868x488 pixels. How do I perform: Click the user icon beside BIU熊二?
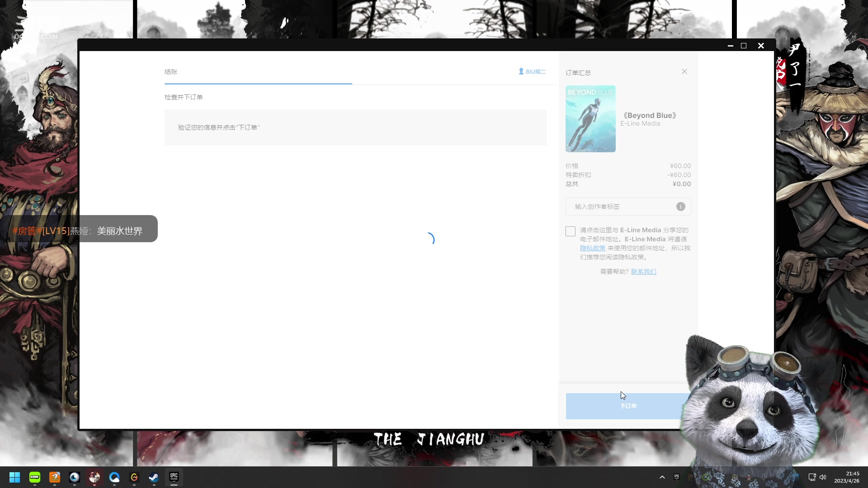[521, 71]
